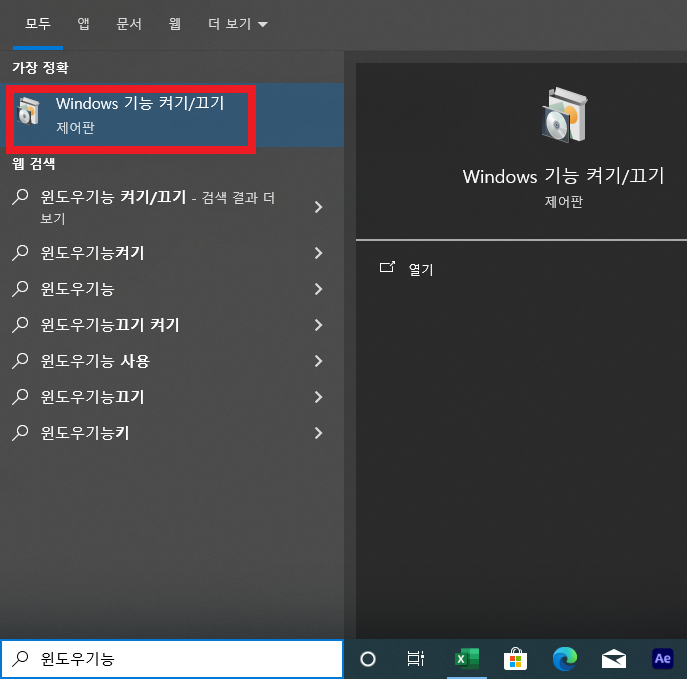Expand arrow for 윈도우기능 켜기/끄기 web result
Viewport: 687px width, 679px height.
point(319,207)
